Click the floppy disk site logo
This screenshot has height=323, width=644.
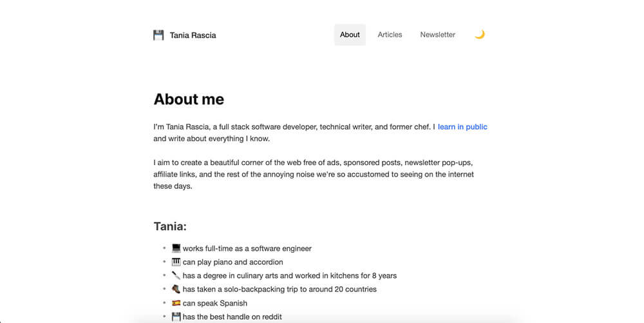(158, 35)
